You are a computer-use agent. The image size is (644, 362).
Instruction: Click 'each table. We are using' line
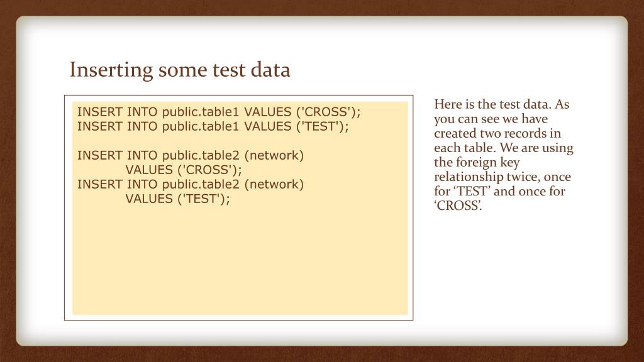pyautogui.click(x=504, y=148)
